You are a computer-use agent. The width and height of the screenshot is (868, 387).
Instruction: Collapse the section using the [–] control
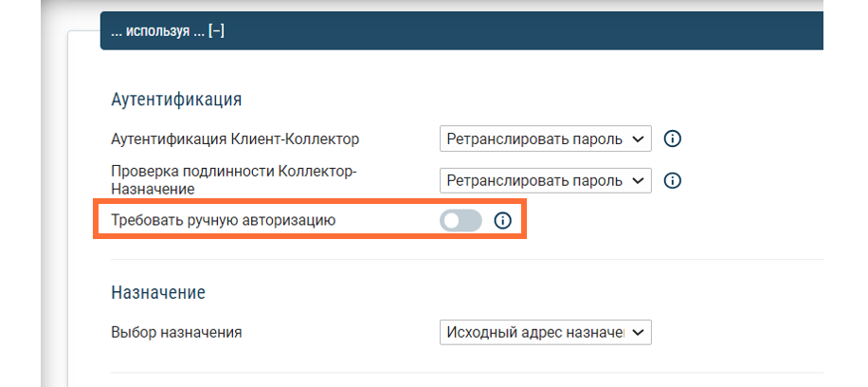click(x=216, y=32)
